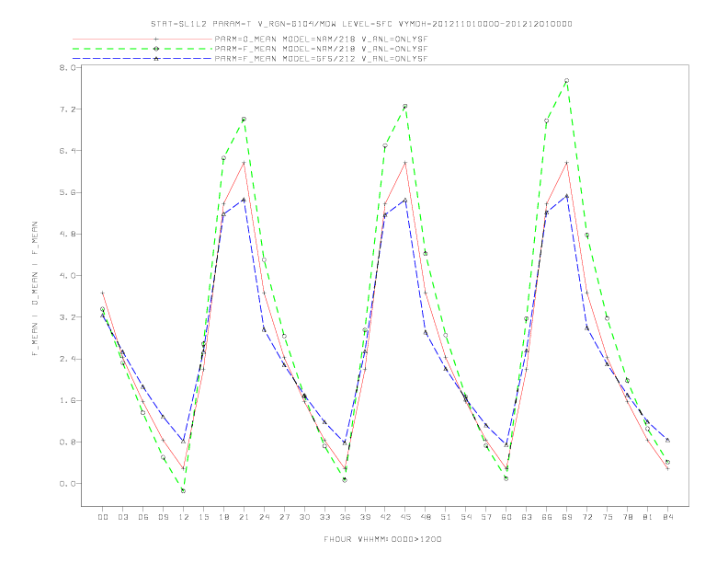Click the FHOUR VHHMM x-axis title
Viewport: 728px width, 563px height.
tap(382, 539)
